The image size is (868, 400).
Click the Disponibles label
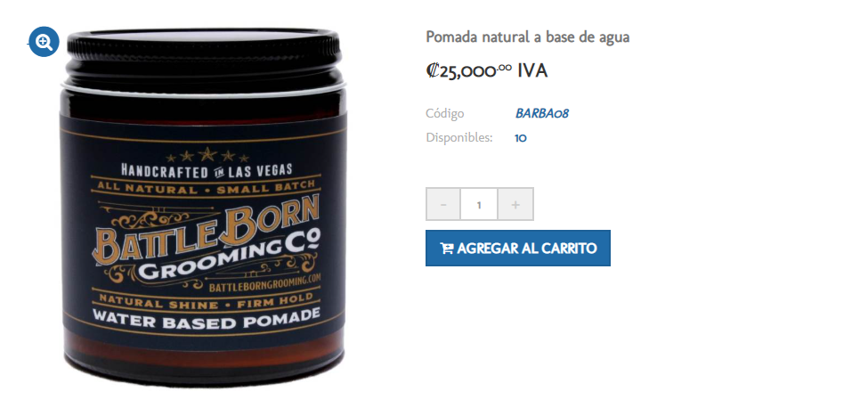click(458, 137)
